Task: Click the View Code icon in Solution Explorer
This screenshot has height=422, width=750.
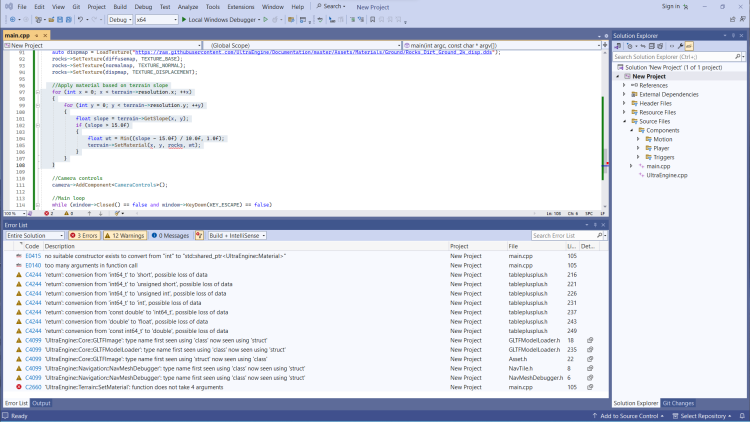Action: click(x=672, y=46)
